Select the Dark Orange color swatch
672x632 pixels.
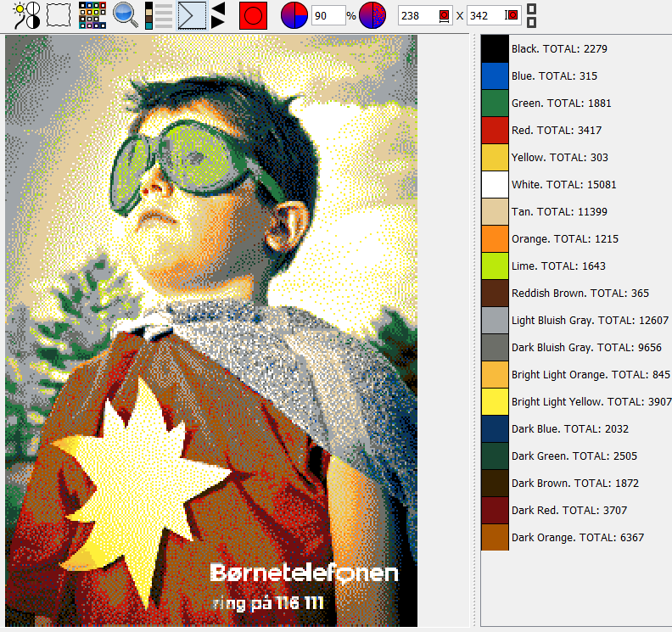coord(495,537)
